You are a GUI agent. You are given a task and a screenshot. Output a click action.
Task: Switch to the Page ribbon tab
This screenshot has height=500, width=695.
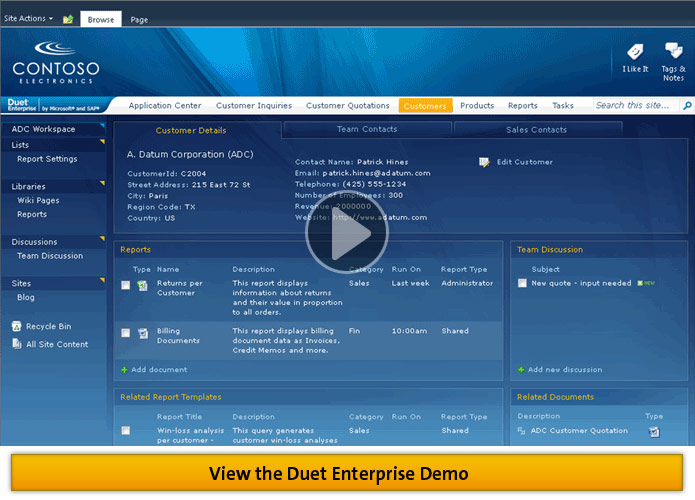139,20
